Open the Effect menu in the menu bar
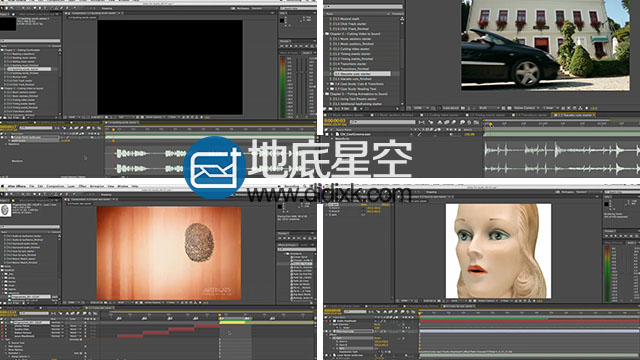 pos(82,186)
